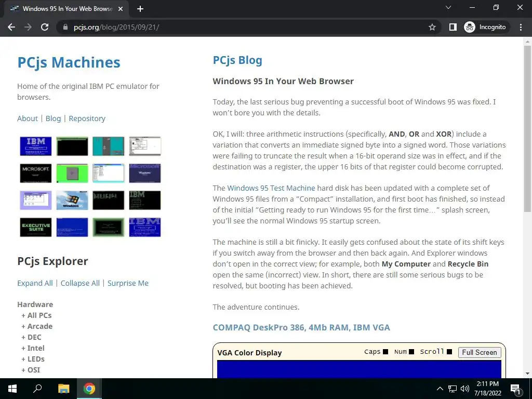Image resolution: width=532 pixels, height=399 pixels.
Task: Open the MICROSOFT black thumbnail
Action: click(36, 173)
